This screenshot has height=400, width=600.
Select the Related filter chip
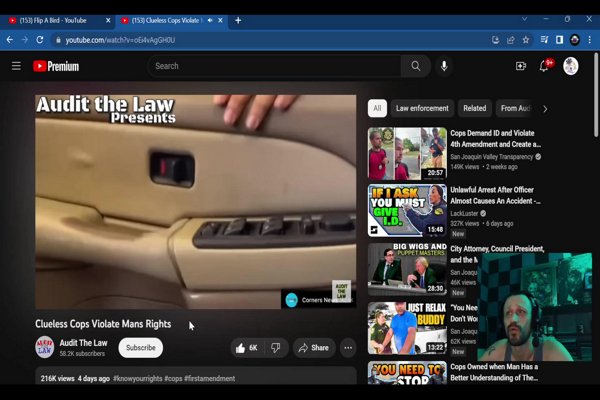[x=474, y=108]
